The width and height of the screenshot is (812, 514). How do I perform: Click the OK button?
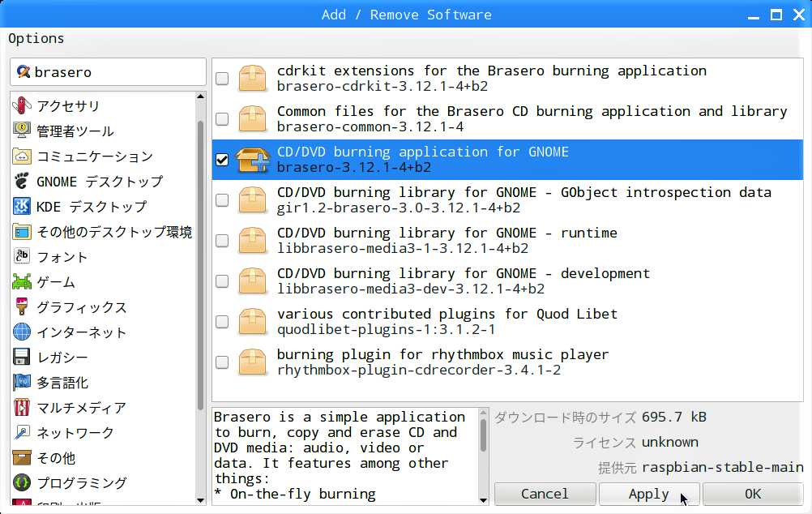753,494
